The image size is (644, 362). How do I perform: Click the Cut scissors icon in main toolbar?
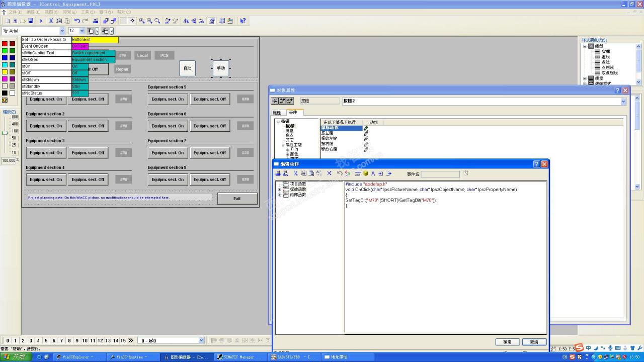pos(51,21)
